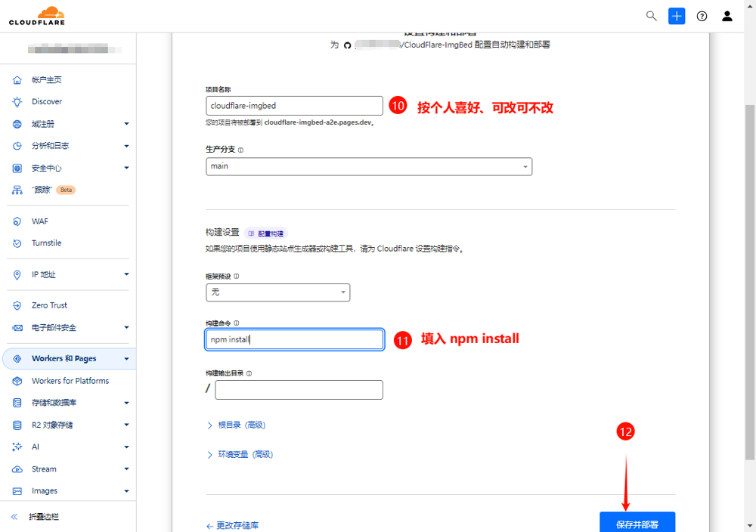Select Workers 和 Pages in sidebar
This screenshot has width=756, height=532.
tap(64, 359)
